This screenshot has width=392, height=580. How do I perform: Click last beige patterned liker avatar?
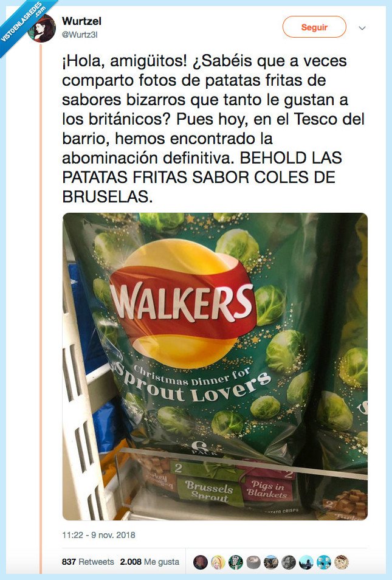[342, 562]
